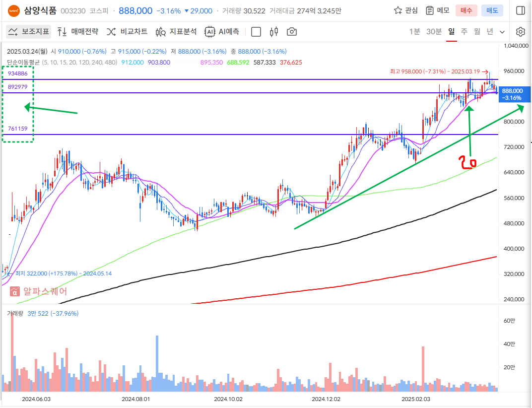Image resolution: width=532 pixels, height=408 pixels.
Task: Click the magenta 20-day average value 895,350
Action: [211, 63]
